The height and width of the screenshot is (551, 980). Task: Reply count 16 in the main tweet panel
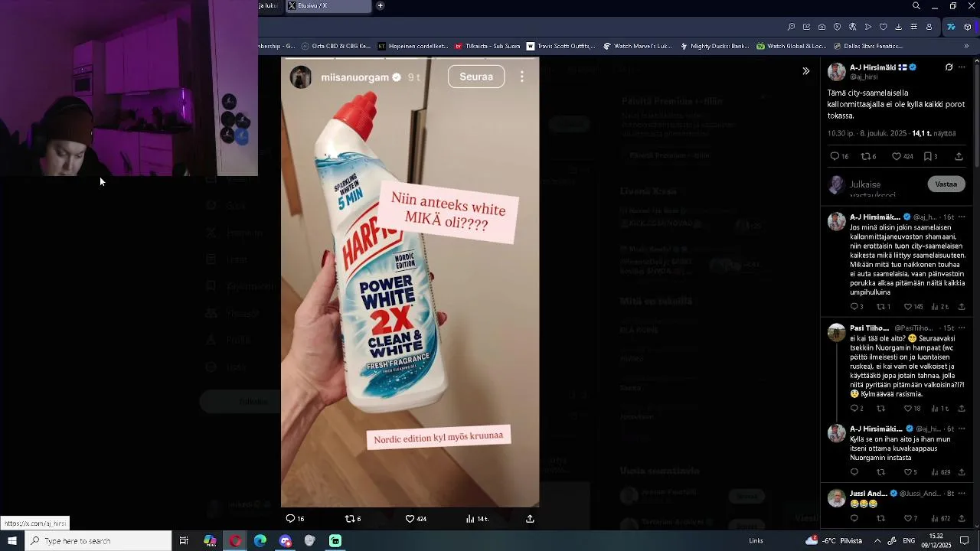[x=839, y=156]
